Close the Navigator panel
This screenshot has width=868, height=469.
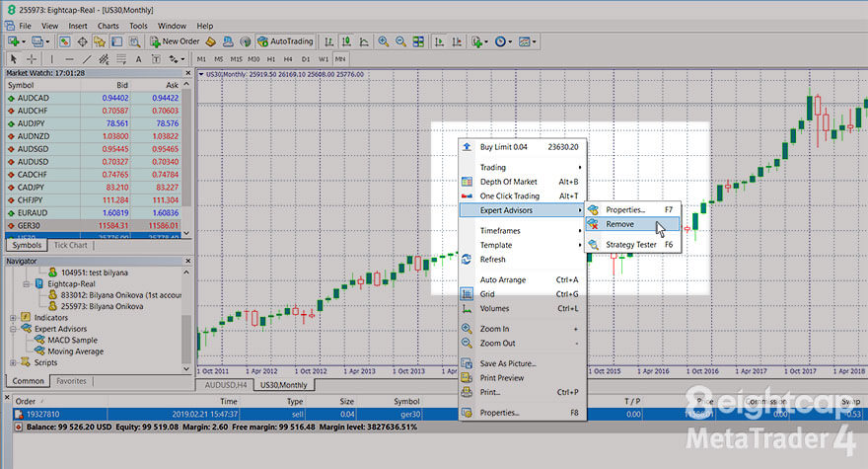pyautogui.click(x=187, y=261)
